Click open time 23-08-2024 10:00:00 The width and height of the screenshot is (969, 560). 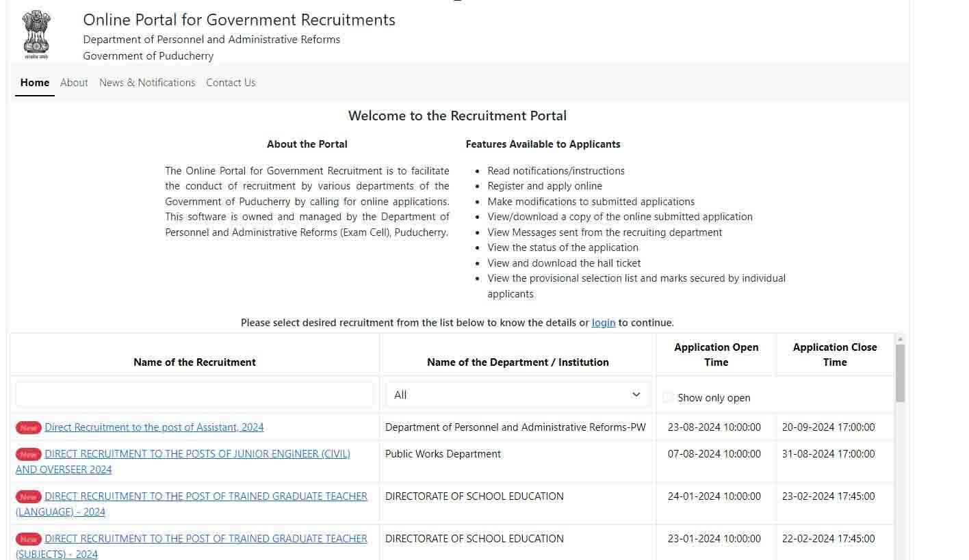pyautogui.click(x=714, y=427)
